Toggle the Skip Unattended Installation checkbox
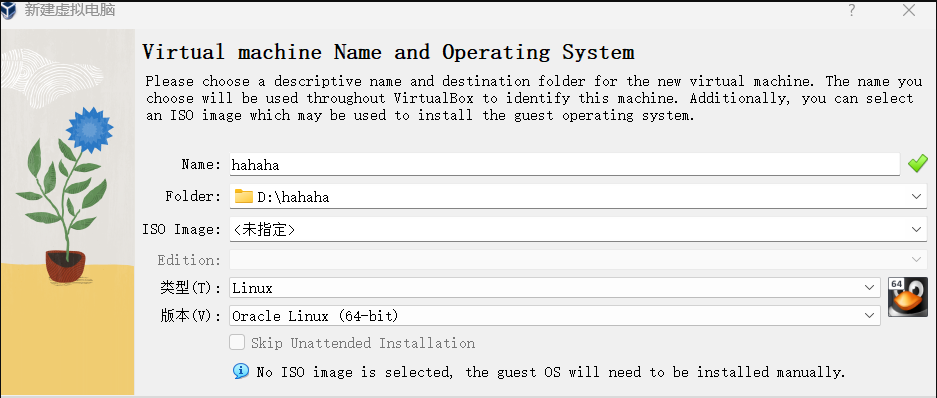 [x=238, y=342]
